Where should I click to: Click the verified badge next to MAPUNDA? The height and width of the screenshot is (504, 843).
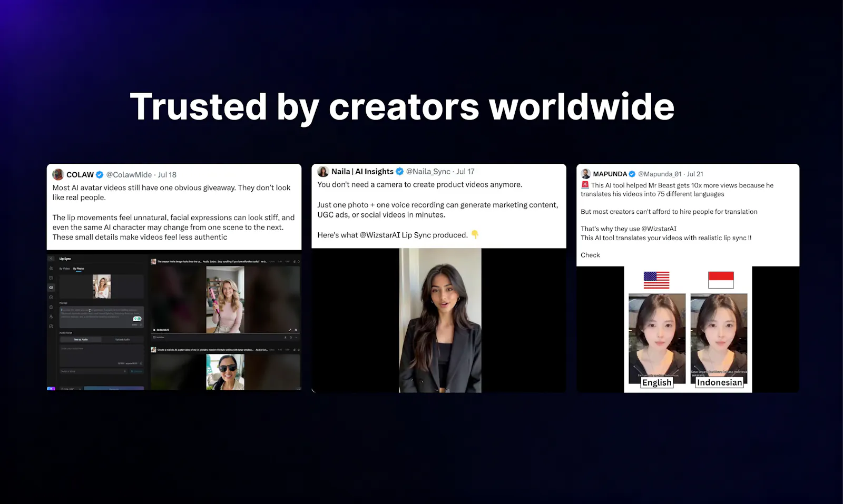[x=632, y=174]
